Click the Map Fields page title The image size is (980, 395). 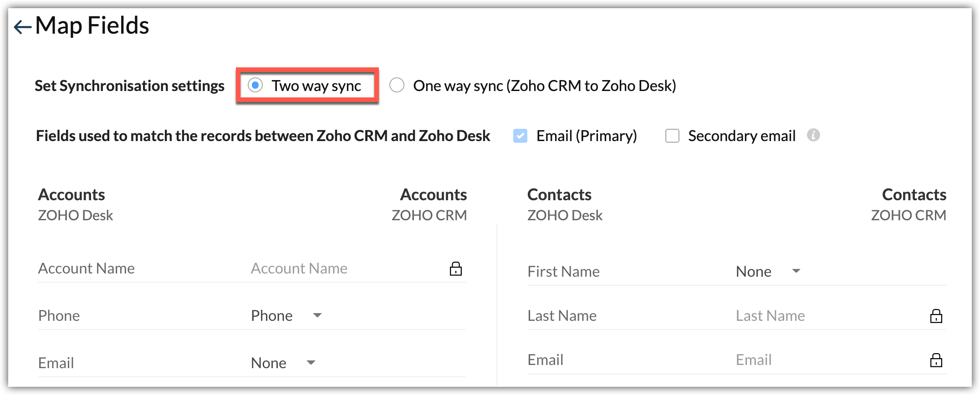tap(92, 25)
